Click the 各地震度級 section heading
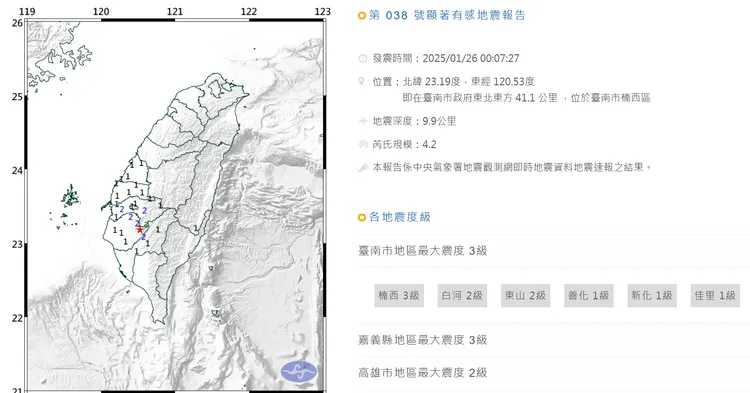The height and width of the screenshot is (393, 750). pyautogui.click(x=400, y=217)
